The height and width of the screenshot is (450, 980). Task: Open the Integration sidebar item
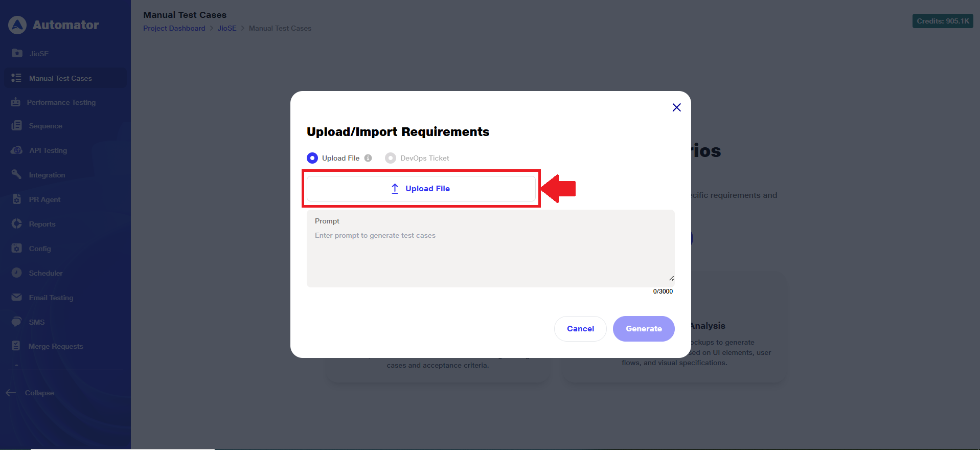click(47, 175)
